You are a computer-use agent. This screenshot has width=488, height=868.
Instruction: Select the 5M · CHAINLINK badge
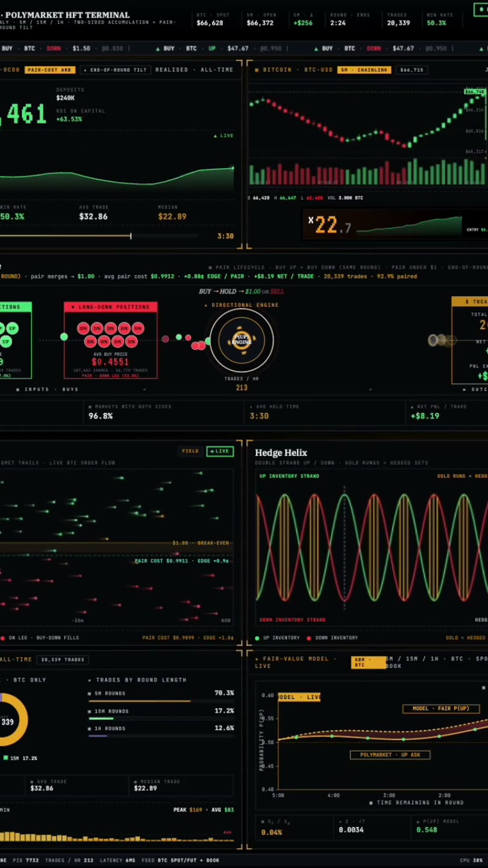[x=364, y=70]
